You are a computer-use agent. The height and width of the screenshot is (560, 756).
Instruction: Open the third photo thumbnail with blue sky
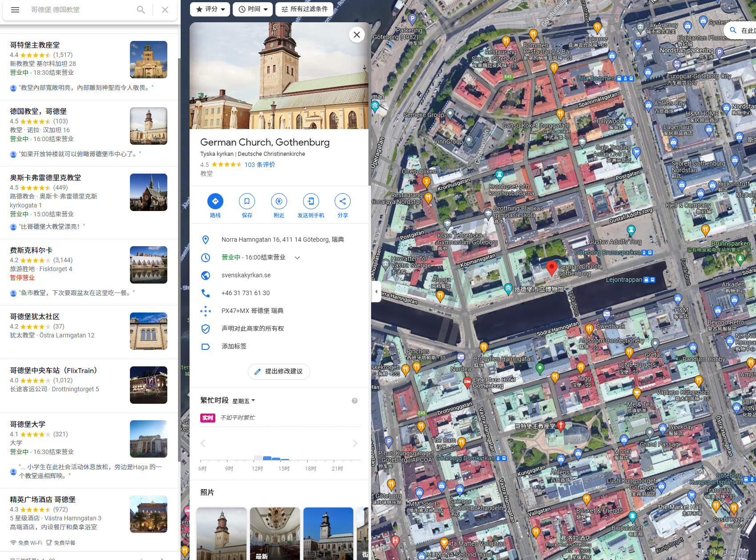tap(328, 534)
